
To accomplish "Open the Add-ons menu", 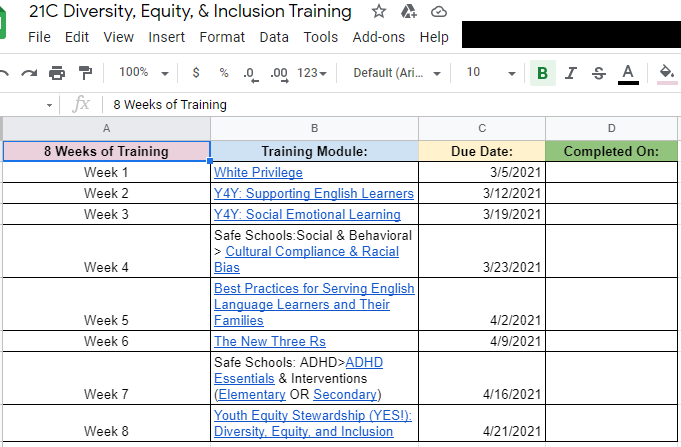I will point(379,37).
